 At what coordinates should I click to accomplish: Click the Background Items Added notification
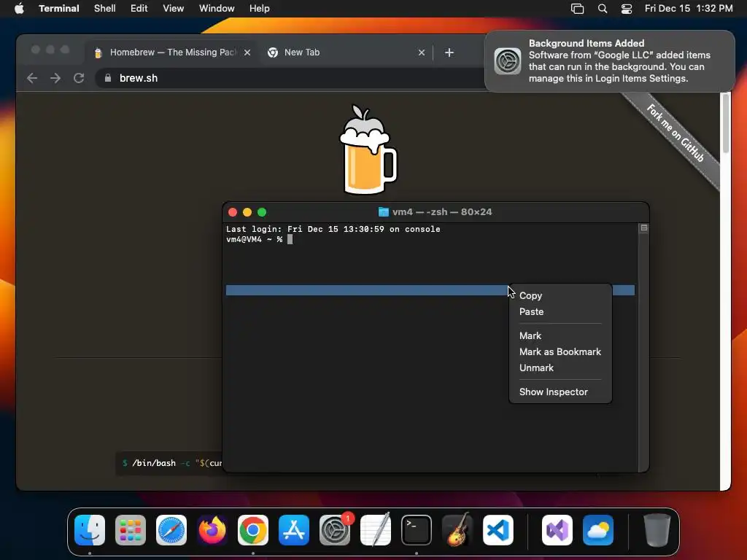[610, 61]
